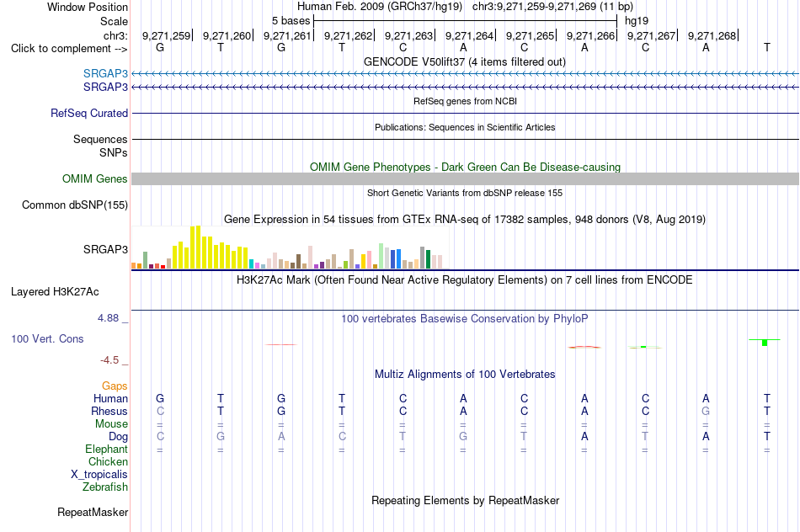Click the RepeatMasker track label
This screenshot has height=532, width=800.
[x=93, y=512]
